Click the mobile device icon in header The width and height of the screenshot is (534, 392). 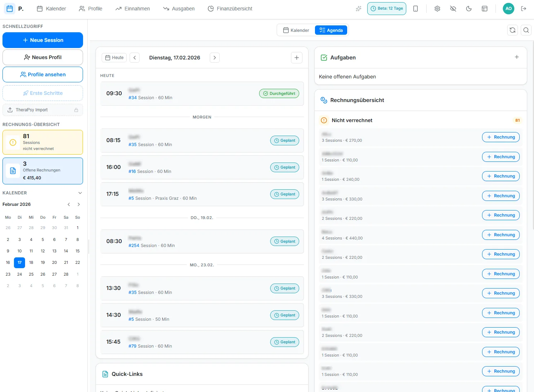coord(416,9)
